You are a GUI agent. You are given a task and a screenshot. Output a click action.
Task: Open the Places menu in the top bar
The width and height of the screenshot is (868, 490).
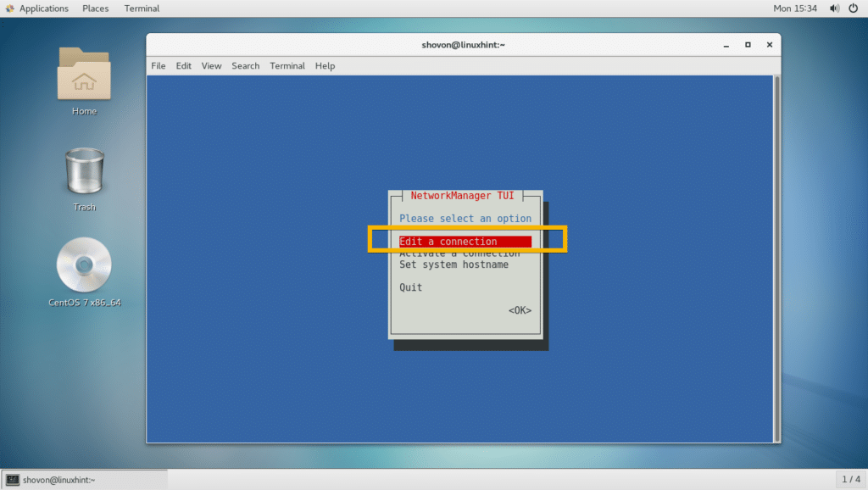(x=95, y=8)
